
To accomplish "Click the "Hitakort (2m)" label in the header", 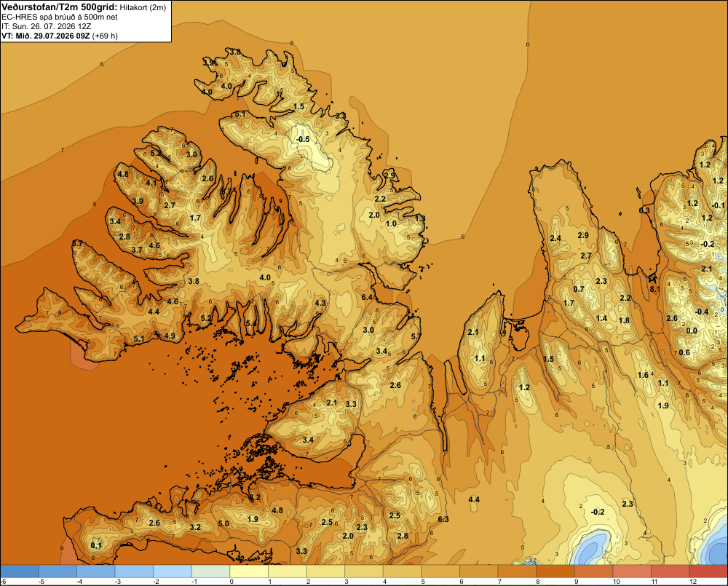I will pos(143,7).
